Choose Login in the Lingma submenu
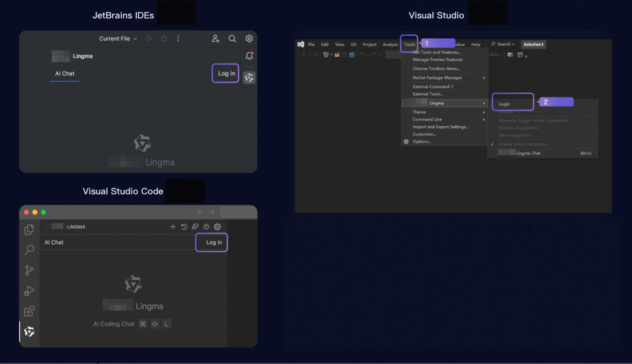 point(504,104)
